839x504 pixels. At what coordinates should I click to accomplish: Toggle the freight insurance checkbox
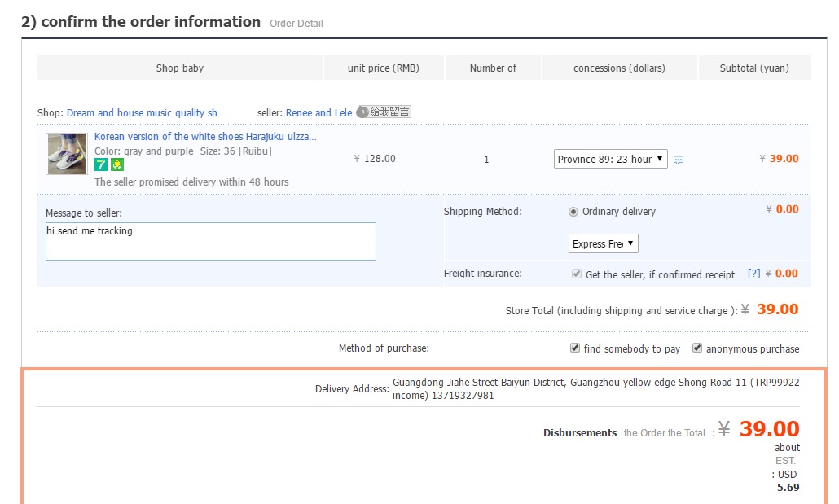click(x=577, y=274)
